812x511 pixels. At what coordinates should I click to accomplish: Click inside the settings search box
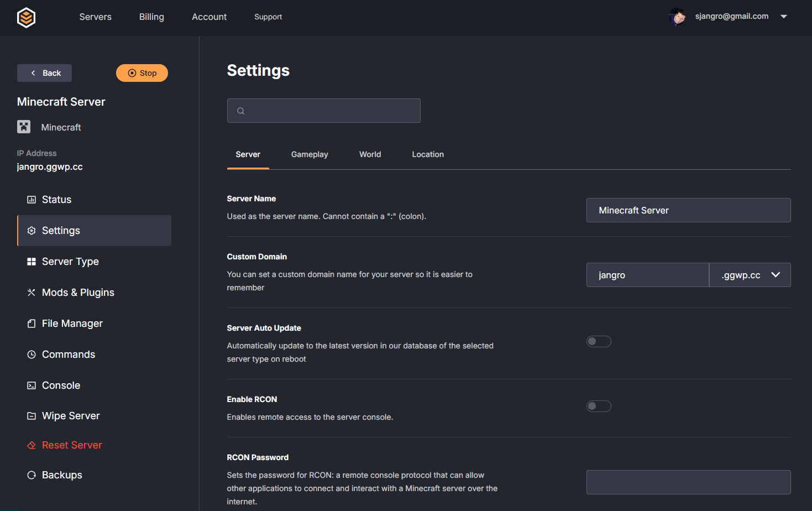[323, 111]
